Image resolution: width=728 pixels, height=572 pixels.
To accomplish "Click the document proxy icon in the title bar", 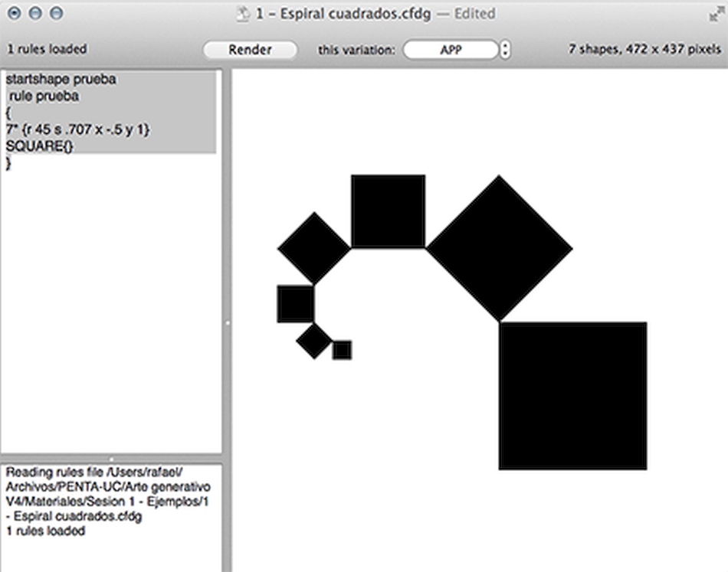I will point(243,14).
